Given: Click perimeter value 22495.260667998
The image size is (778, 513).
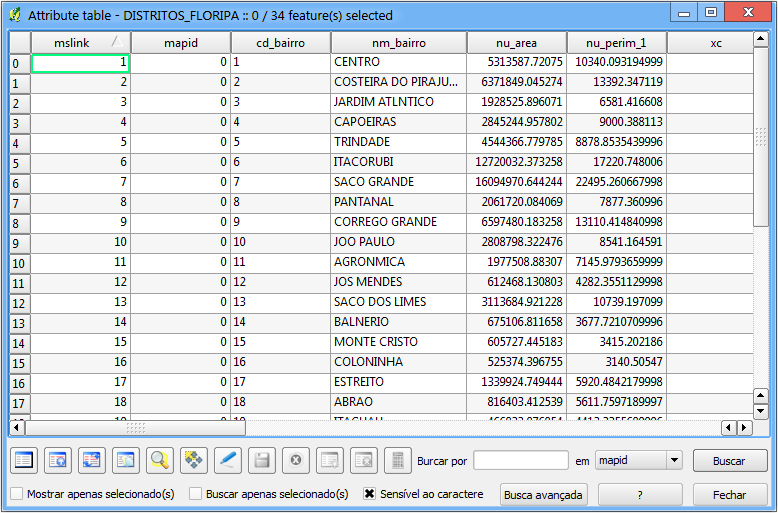Looking at the screenshot, I should (617, 182).
